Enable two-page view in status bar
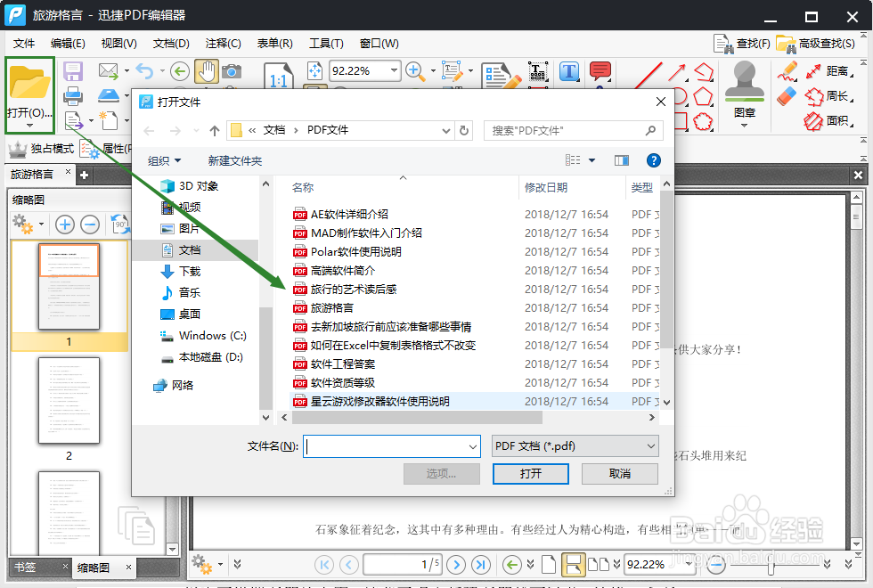The height and width of the screenshot is (588, 873). pos(600,565)
